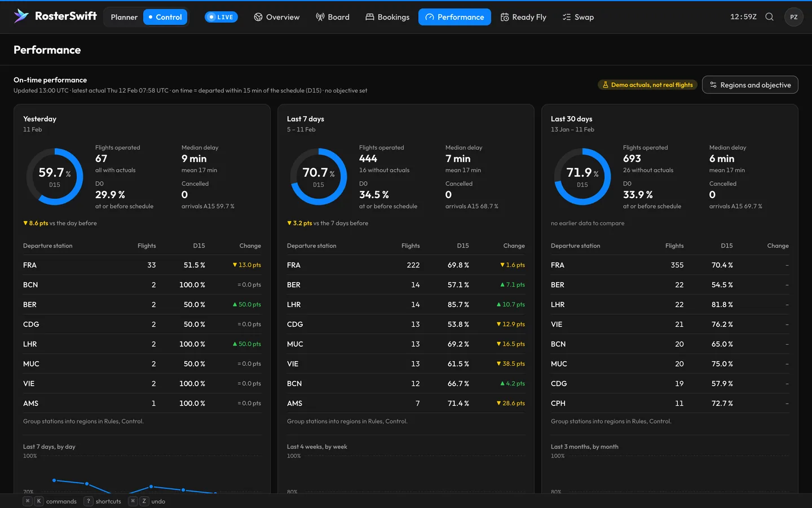Click the undo hint in the footer
Screen dimensions: 812x508
tap(147, 501)
